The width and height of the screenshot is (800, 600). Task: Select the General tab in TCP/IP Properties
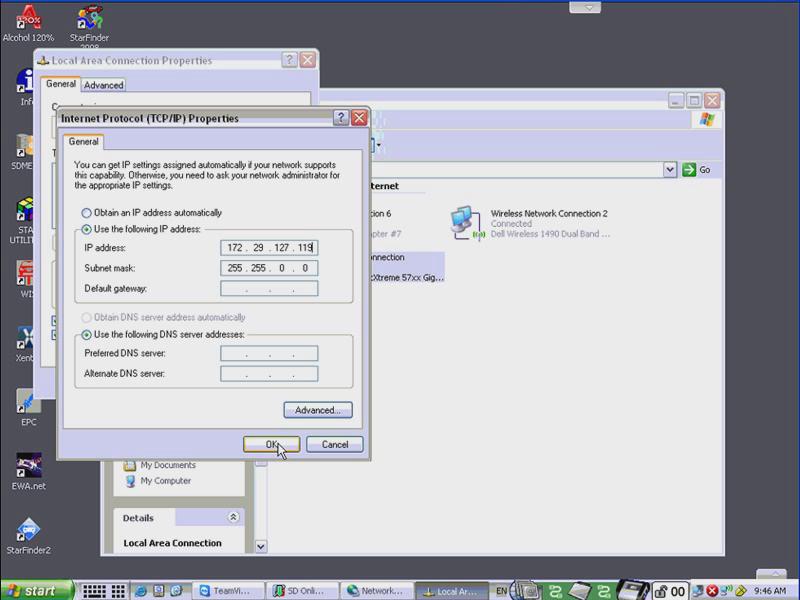[x=83, y=142]
